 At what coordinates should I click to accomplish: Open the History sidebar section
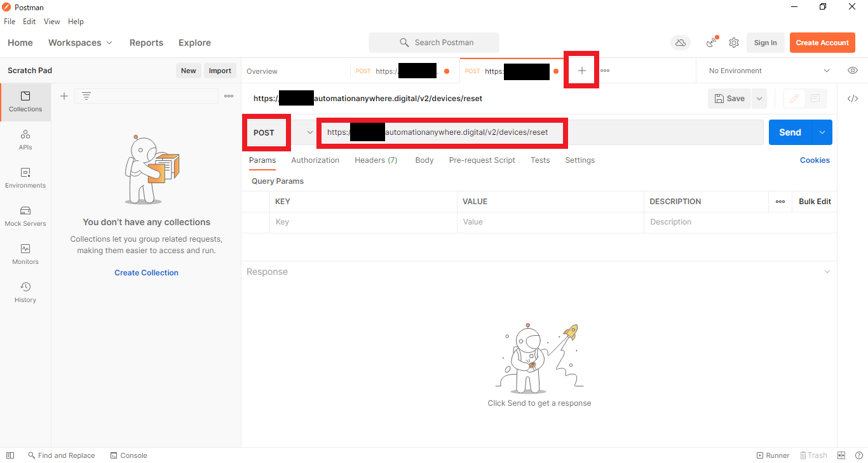pyautogui.click(x=25, y=293)
